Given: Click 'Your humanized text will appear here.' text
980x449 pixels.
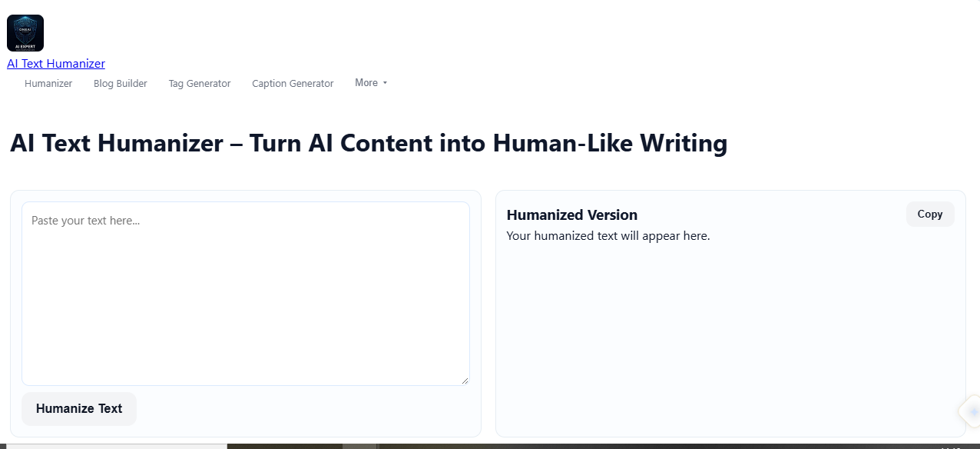Looking at the screenshot, I should tap(608, 236).
